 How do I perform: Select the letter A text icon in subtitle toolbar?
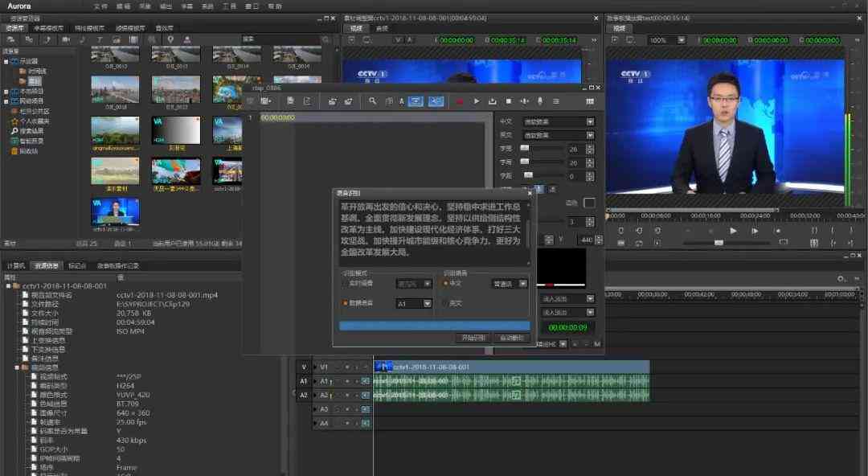pos(401,101)
